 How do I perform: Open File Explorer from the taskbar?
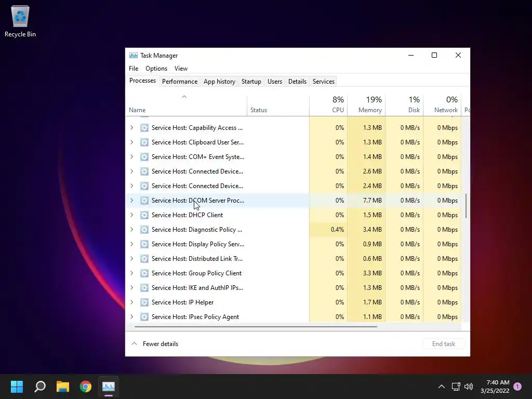pyautogui.click(x=63, y=387)
